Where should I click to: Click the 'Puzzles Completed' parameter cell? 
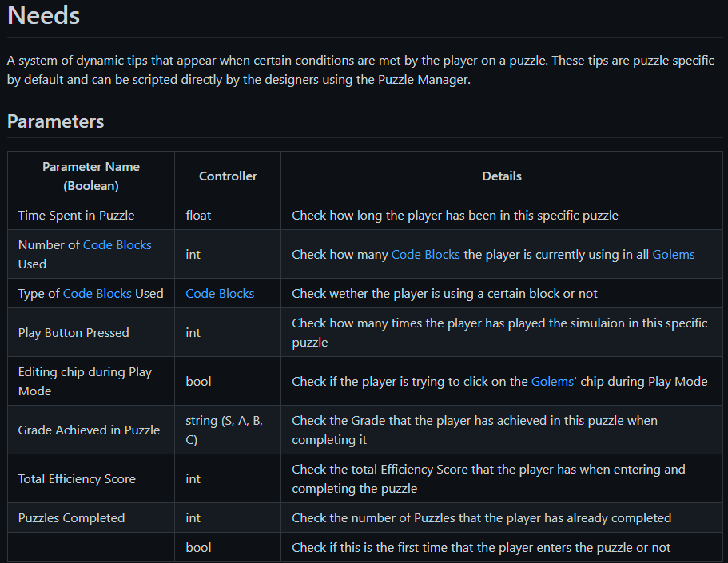coord(71,518)
